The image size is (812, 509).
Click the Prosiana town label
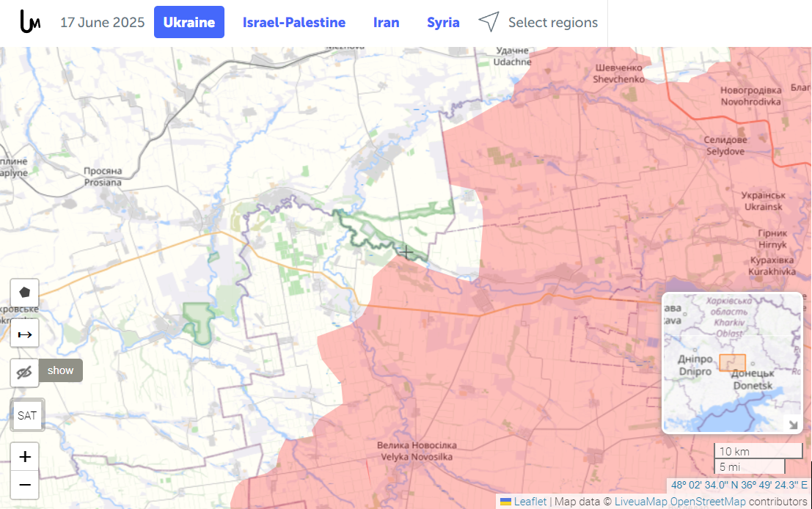point(103,177)
